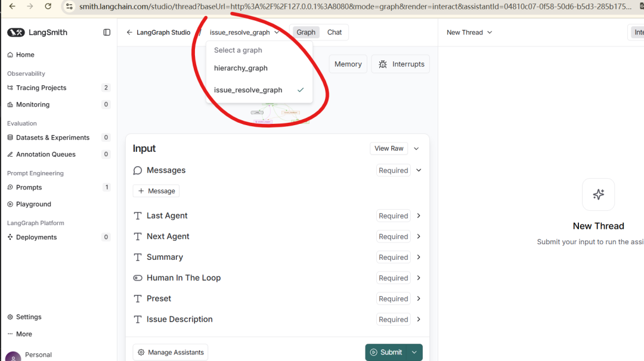644x361 pixels.
Task: Open Deployments in the sidebar
Action: tap(58, 237)
